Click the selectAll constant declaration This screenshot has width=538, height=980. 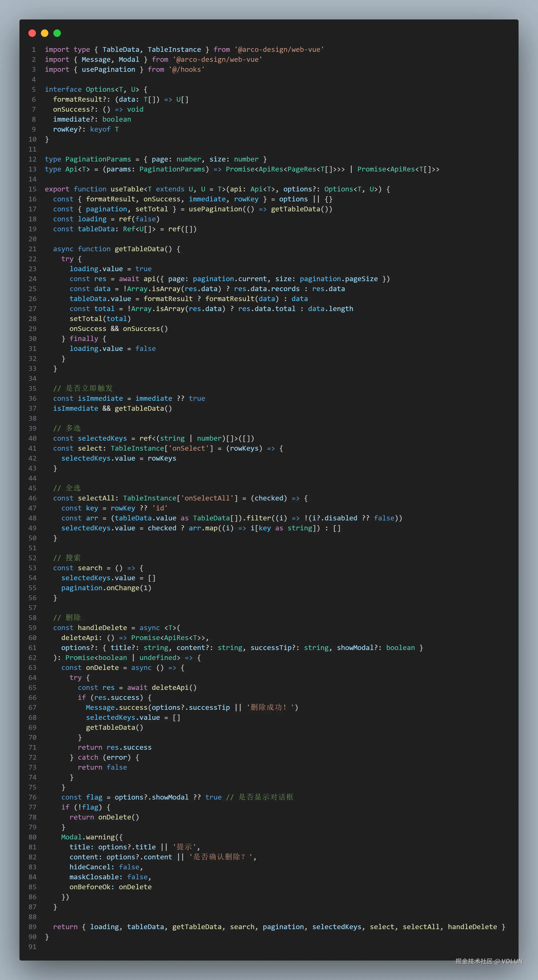[x=96, y=498]
